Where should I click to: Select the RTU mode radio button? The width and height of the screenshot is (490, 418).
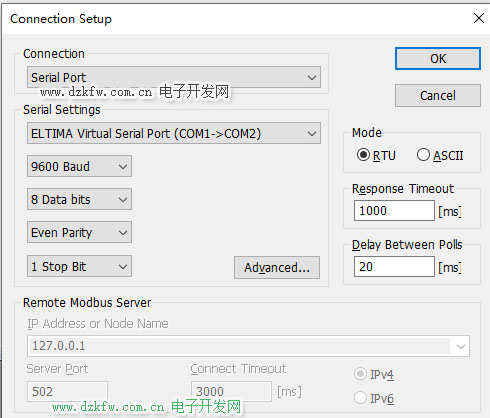coord(363,155)
